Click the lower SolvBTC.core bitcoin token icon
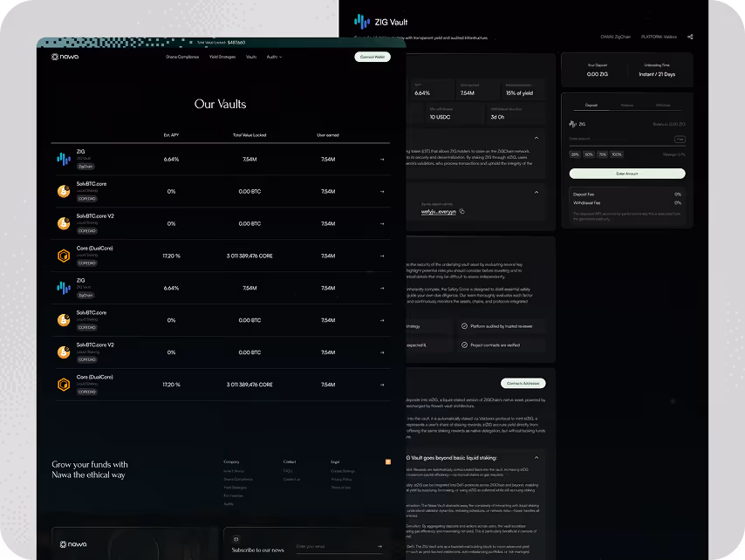This screenshot has height=560, width=745. click(64, 319)
